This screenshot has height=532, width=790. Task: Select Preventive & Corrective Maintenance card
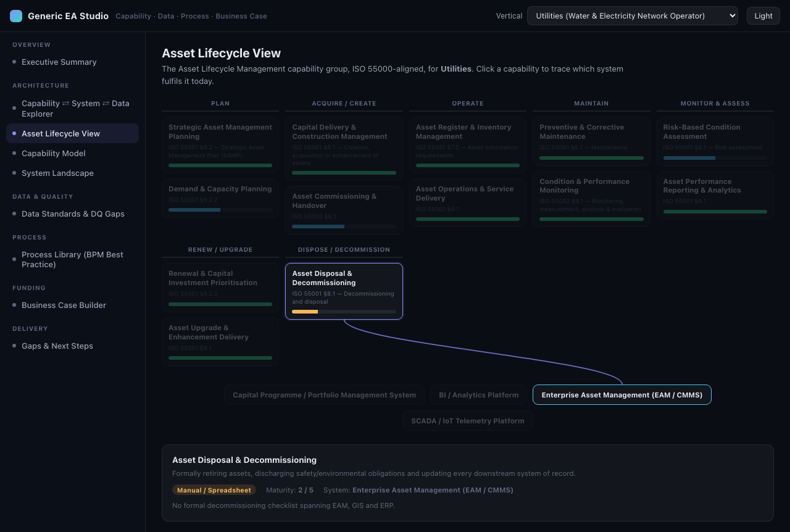[x=591, y=141]
